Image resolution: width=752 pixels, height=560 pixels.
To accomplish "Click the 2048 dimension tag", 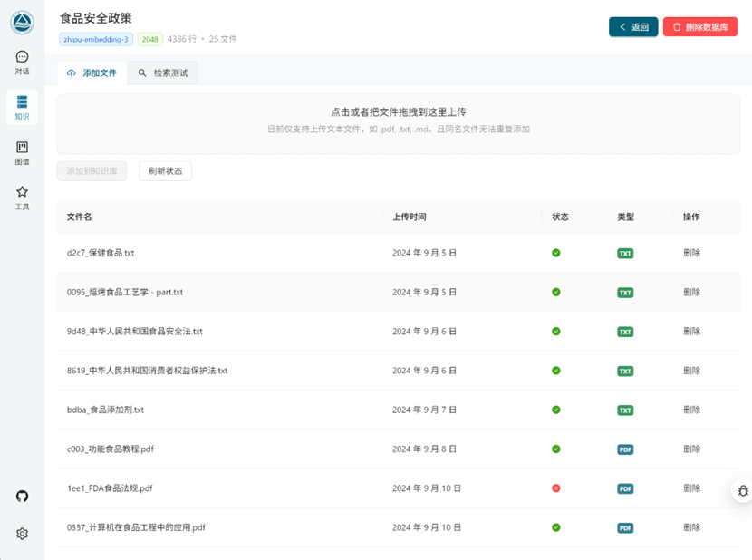I will click(150, 39).
